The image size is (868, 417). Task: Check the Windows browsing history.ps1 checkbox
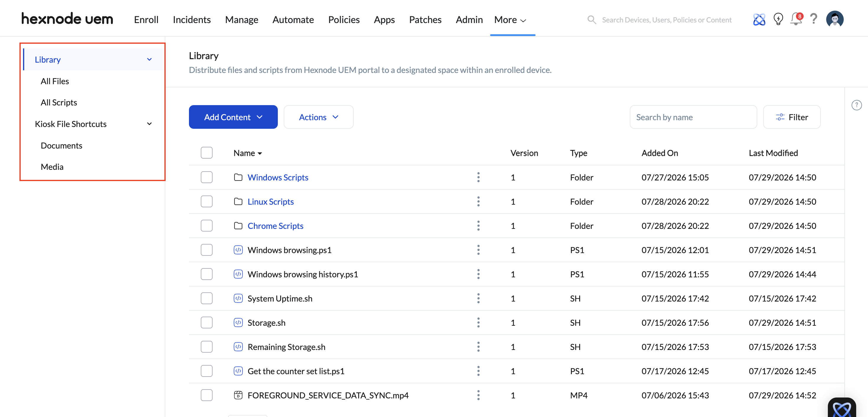pyautogui.click(x=207, y=274)
